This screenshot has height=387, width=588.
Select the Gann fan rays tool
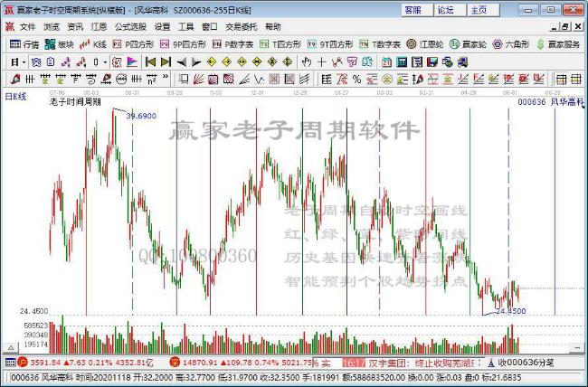click(x=198, y=80)
